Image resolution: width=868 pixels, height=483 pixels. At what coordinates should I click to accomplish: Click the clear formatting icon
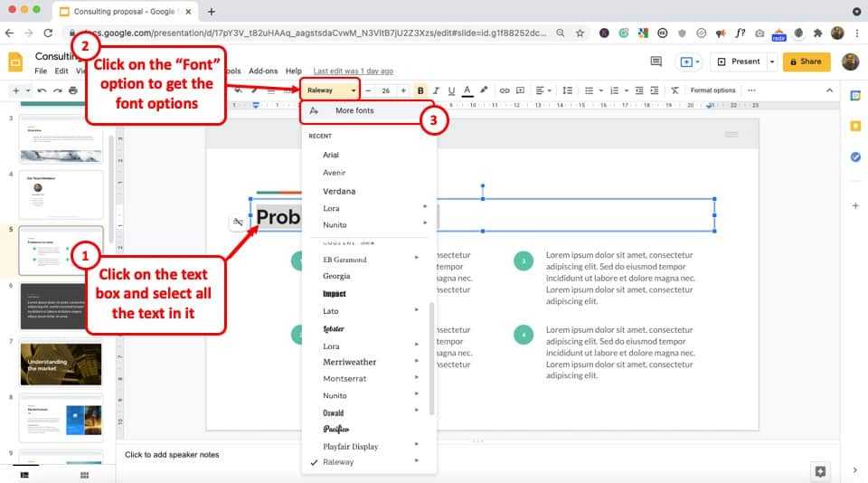(x=675, y=90)
